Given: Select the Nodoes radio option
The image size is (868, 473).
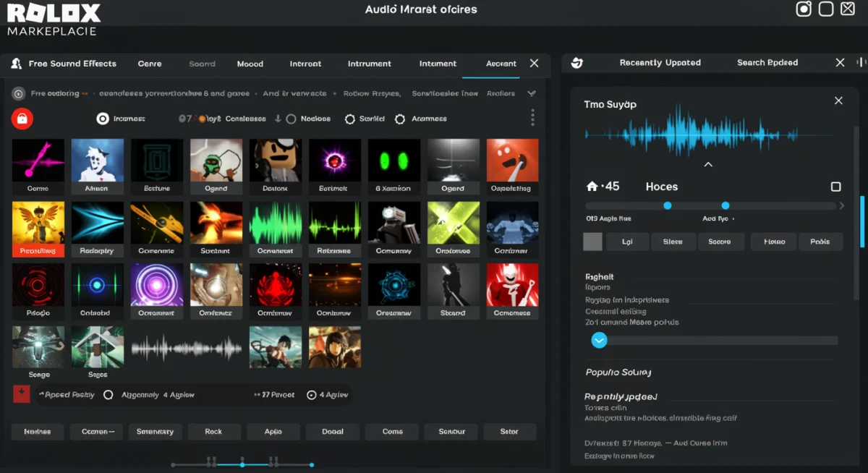Looking at the screenshot, I should pos(291,119).
